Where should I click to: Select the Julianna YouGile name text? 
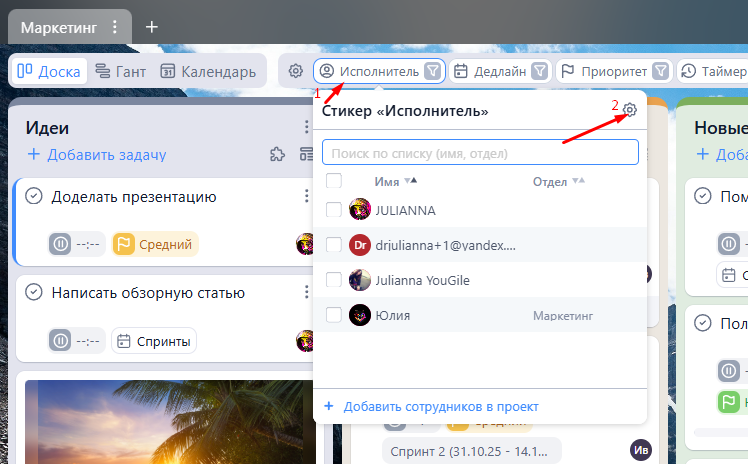[x=422, y=280]
